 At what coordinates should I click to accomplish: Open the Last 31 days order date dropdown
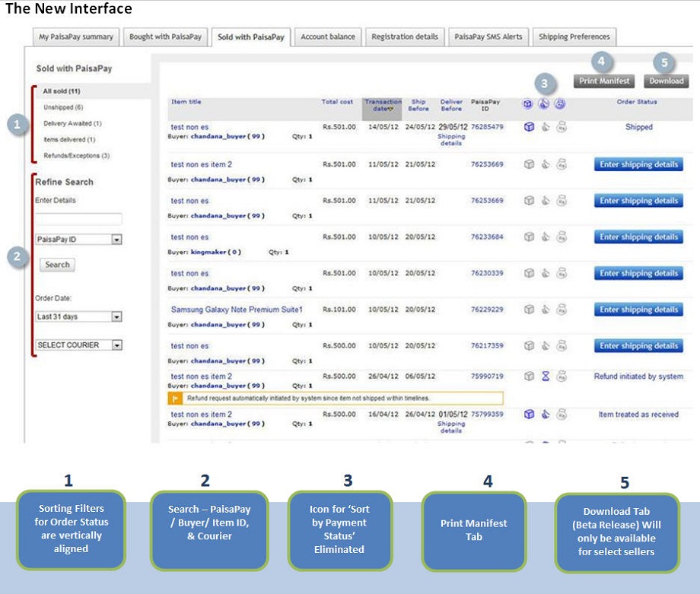tap(78, 317)
